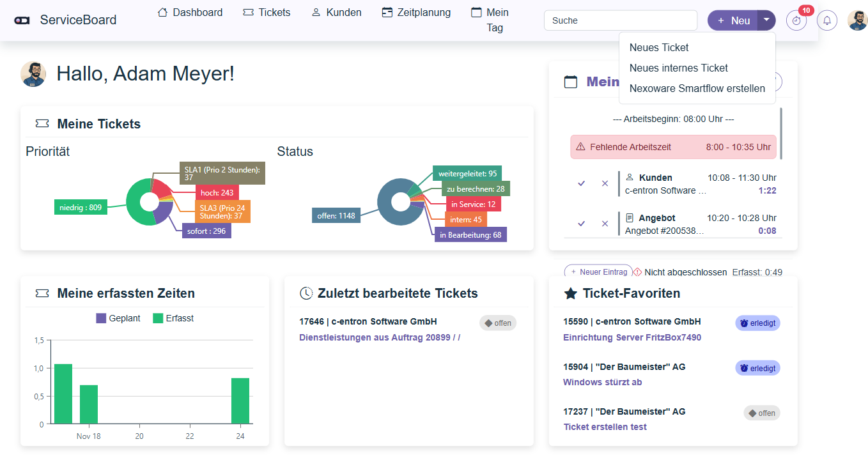Open the Einrichtung Server FritzBox7490 ticket link
868x460 pixels.
pyautogui.click(x=632, y=337)
